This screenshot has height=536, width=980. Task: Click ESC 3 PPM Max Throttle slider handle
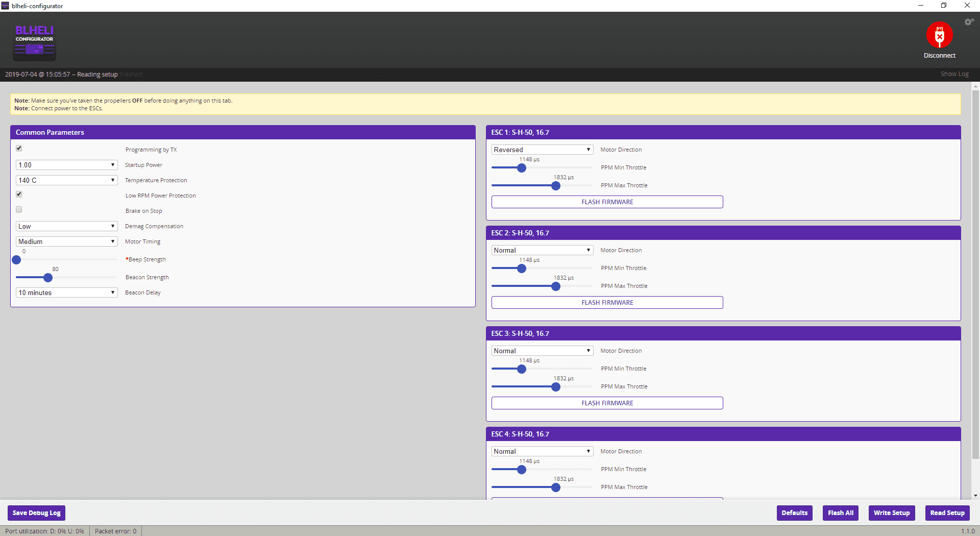pos(556,387)
